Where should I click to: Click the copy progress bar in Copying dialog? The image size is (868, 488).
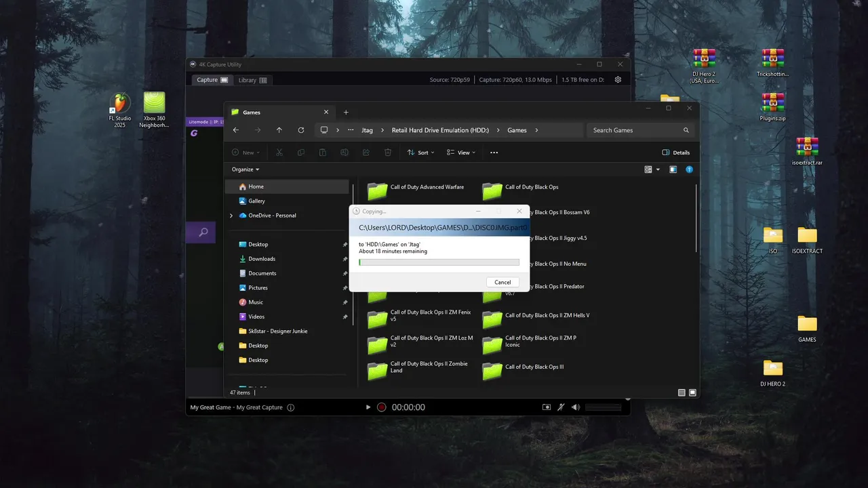click(x=439, y=262)
